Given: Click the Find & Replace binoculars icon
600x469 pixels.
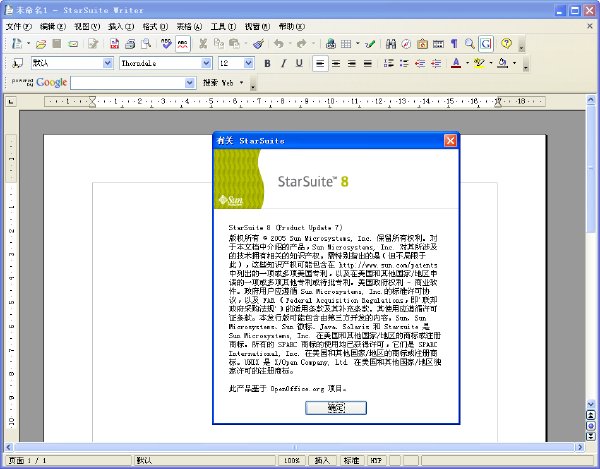Looking at the screenshot, I should [x=391, y=44].
